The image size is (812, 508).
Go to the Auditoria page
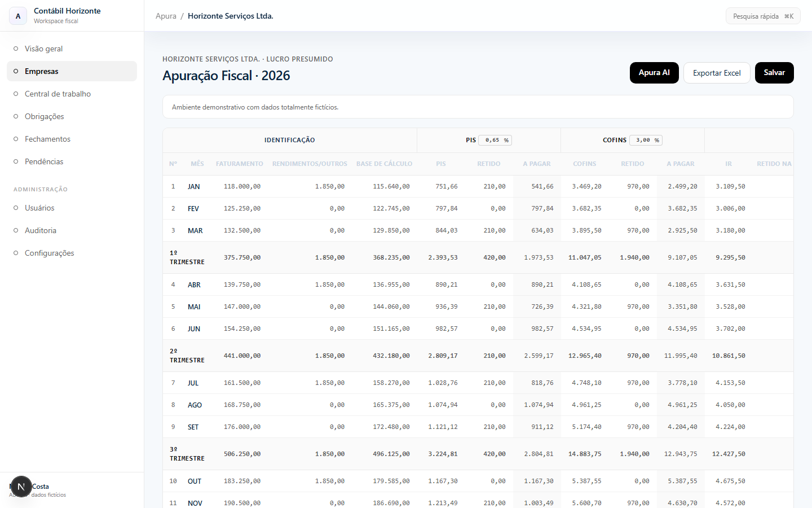click(x=72, y=230)
